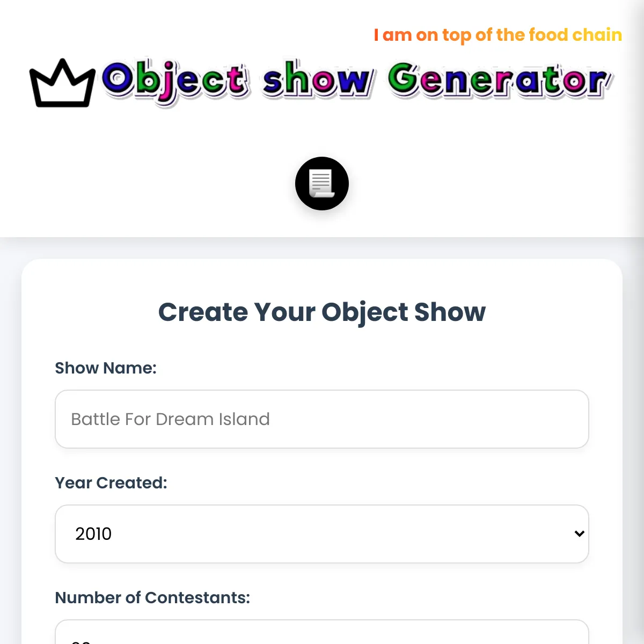Screen dimensions: 644x644
Task: Click the word "Create" in form heading
Action: coord(203,312)
